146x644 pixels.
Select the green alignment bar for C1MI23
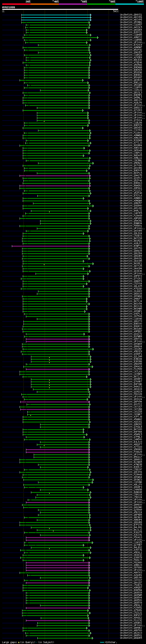65,90
